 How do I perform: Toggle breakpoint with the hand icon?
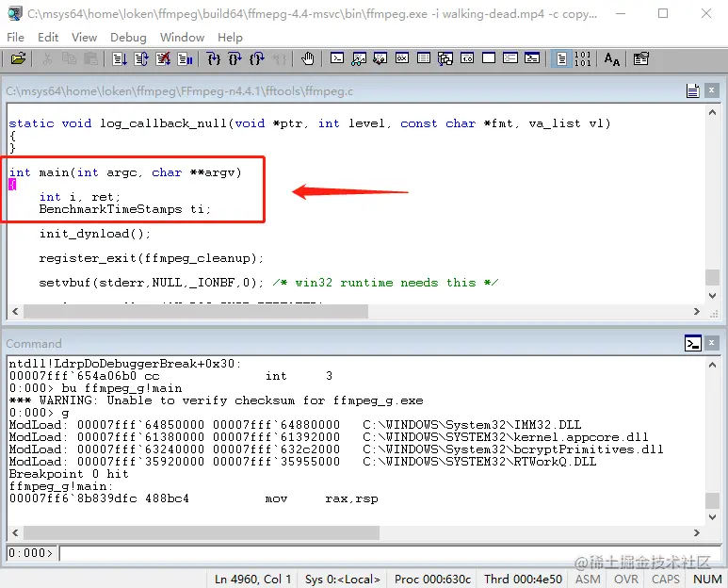point(307,59)
